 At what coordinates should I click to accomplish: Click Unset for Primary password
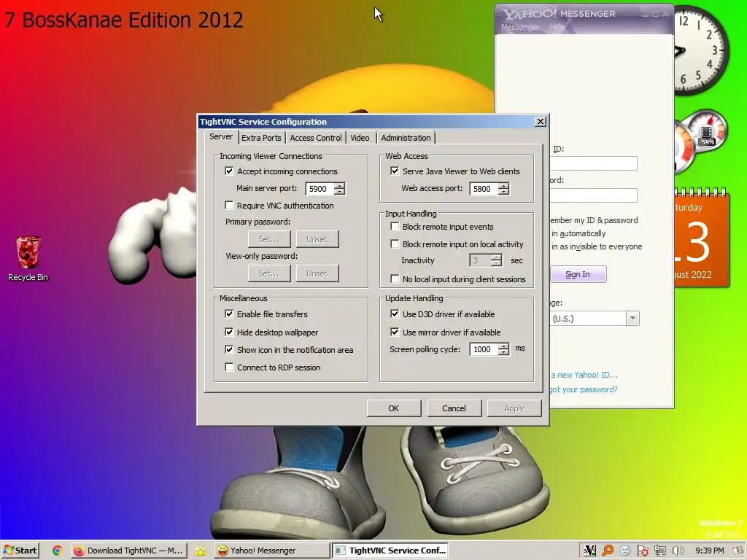317,239
